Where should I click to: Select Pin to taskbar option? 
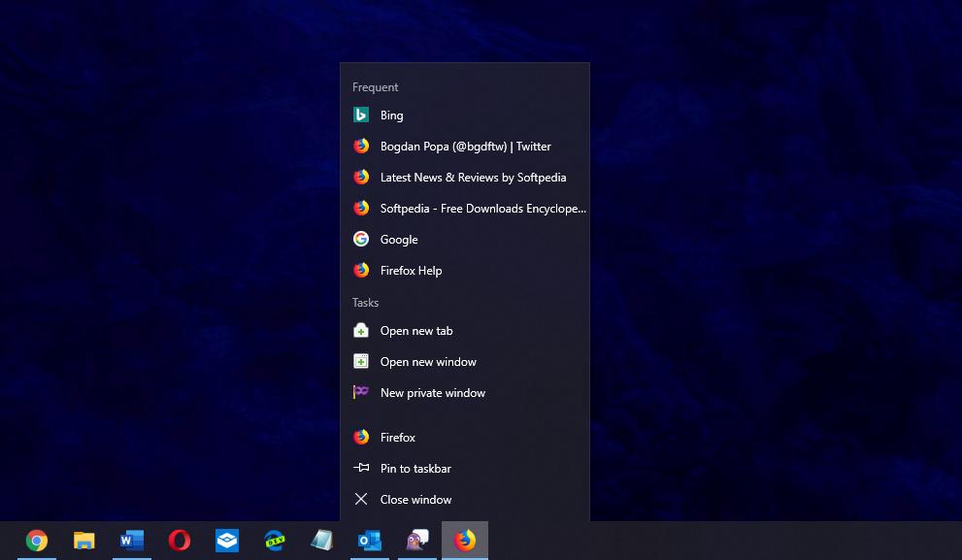tap(415, 469)
